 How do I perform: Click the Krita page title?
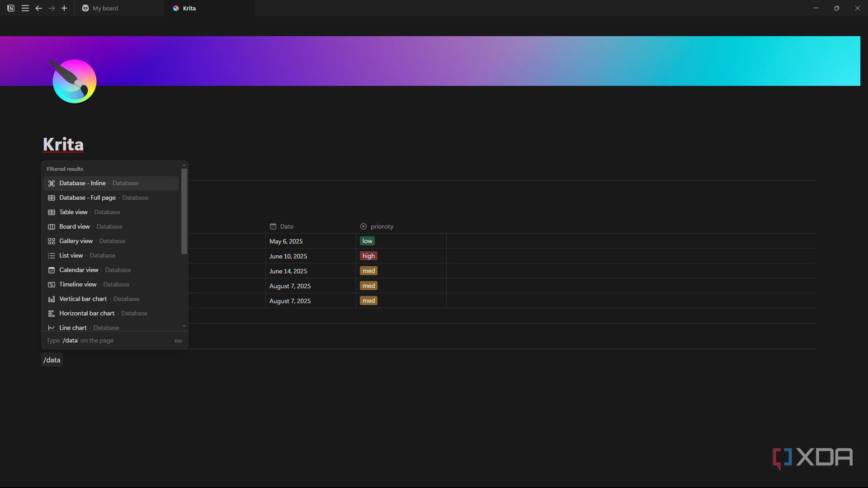[63, 145]
